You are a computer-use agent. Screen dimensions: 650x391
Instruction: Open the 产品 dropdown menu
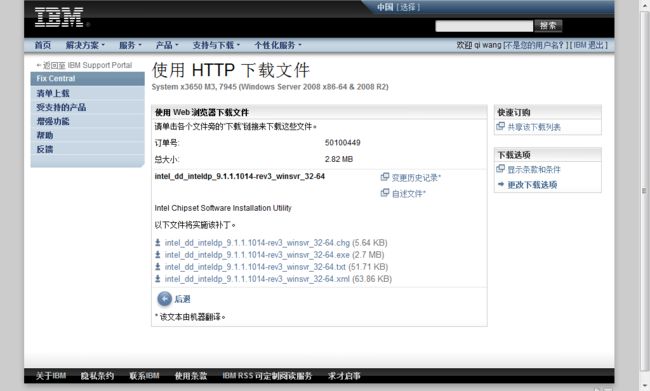[167, 45]
